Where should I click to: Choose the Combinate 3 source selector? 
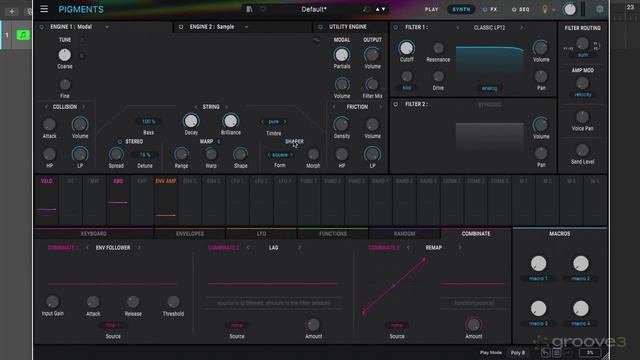[x=397, y=326]
